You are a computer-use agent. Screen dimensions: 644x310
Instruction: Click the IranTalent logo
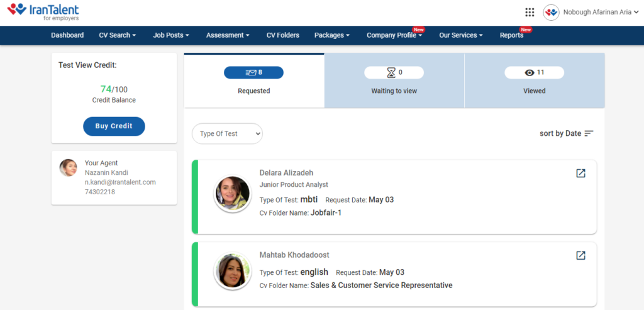(x=43, y=11)
